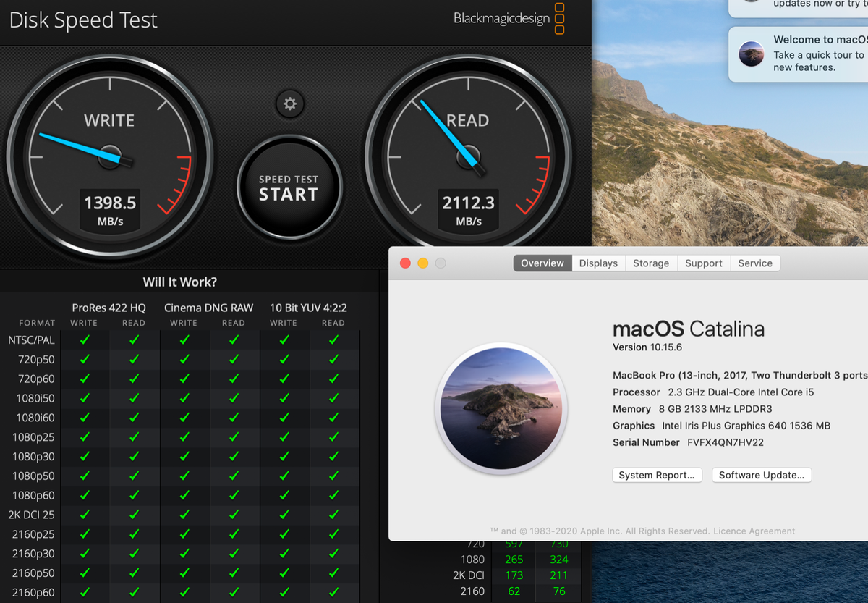Switch to the Displays tab
Viewport: 868px width, 603px height.
point(598,263)
